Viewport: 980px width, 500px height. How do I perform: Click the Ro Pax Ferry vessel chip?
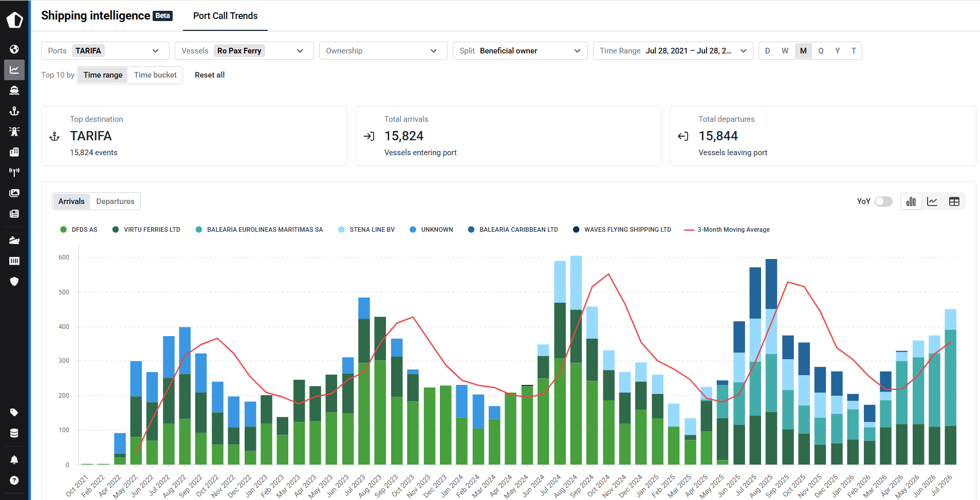click(239, 51)
